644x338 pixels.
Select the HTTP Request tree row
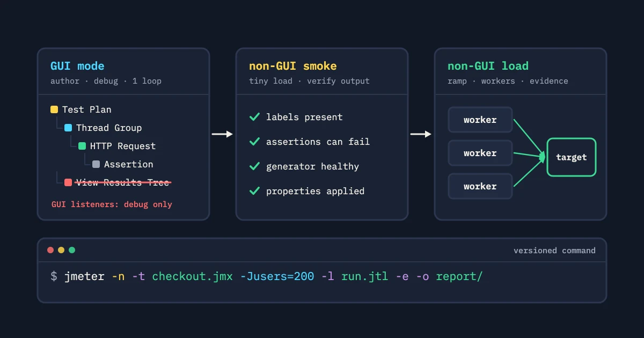point(117,146)
